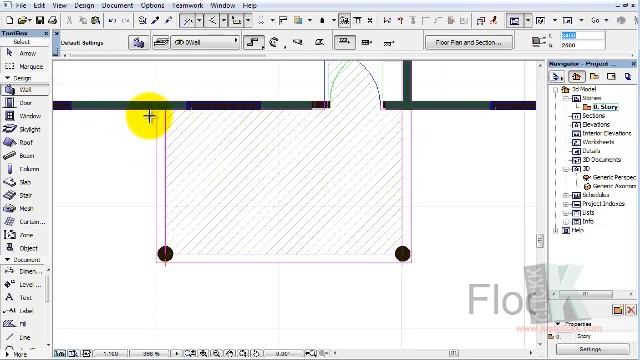This screenshot has height=360, width=640.
Task: Pick the Fill tool
Action: tap(23, 324)
